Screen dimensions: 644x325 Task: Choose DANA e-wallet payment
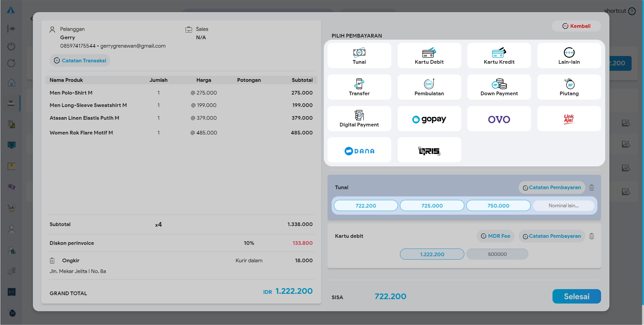click(359, 151)
